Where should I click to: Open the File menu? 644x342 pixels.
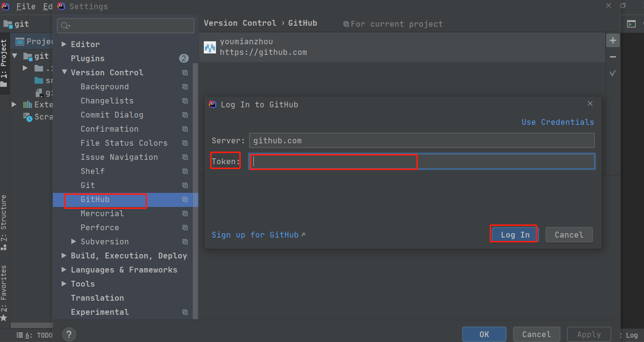coord(26,6)
